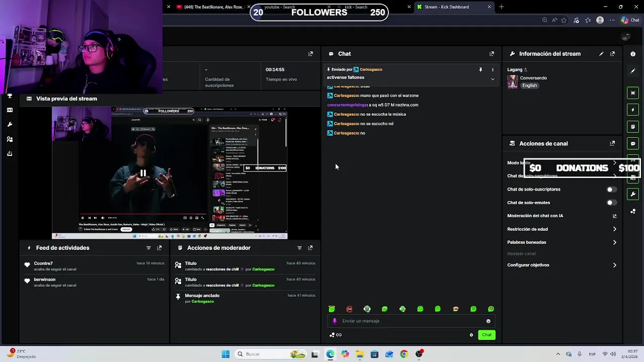Image resolution: width=644 pixels, height=362 pixels.
Task: Click Ccontre7 in activity feed
Action: click(x=43, y=263)
